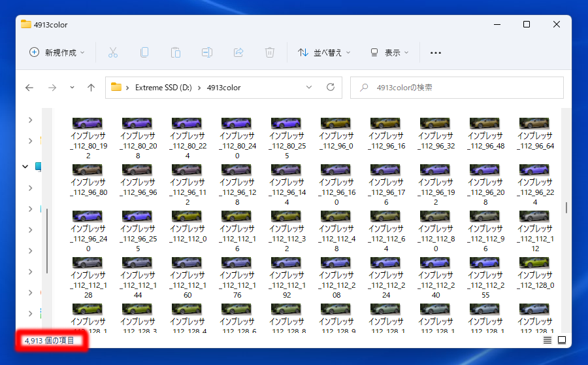Select thumbnail インプレッサ_112_80_192

pyautogui.click(x=88, y=123)
